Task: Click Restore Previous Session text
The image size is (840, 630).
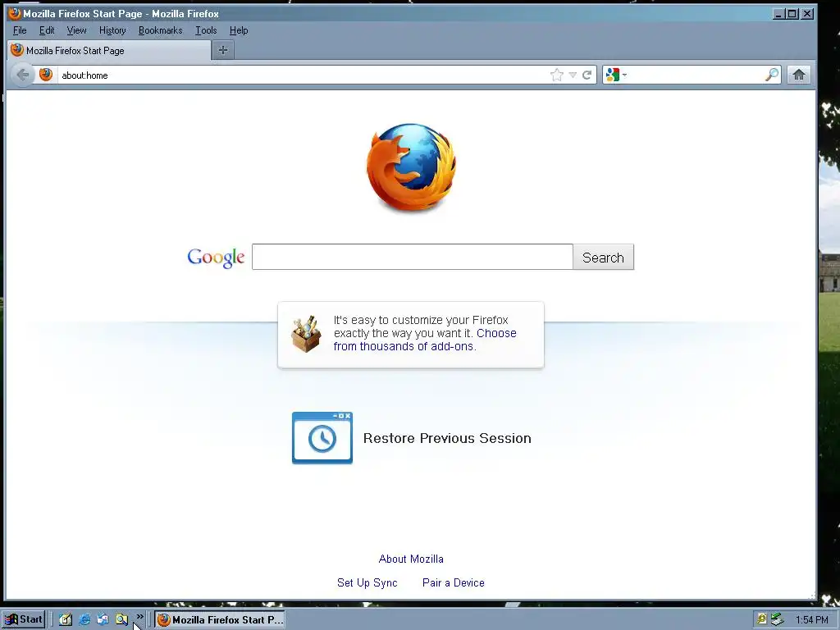Action: point(447,438)
